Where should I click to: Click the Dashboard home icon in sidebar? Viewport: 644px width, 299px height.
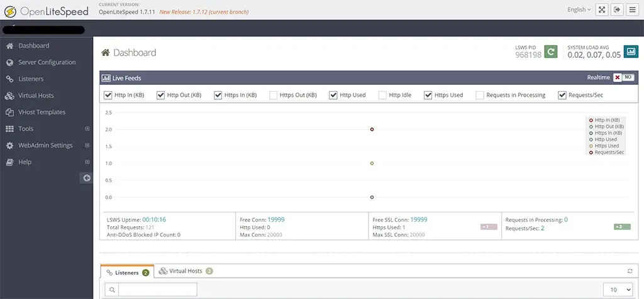tap(9, 45)
